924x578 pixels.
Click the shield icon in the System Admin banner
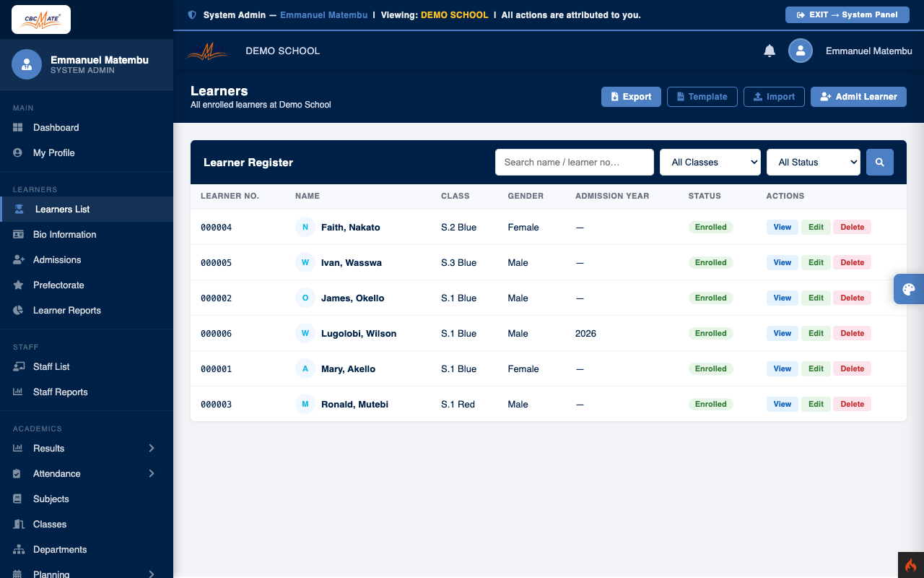click(x=192, y=14)
